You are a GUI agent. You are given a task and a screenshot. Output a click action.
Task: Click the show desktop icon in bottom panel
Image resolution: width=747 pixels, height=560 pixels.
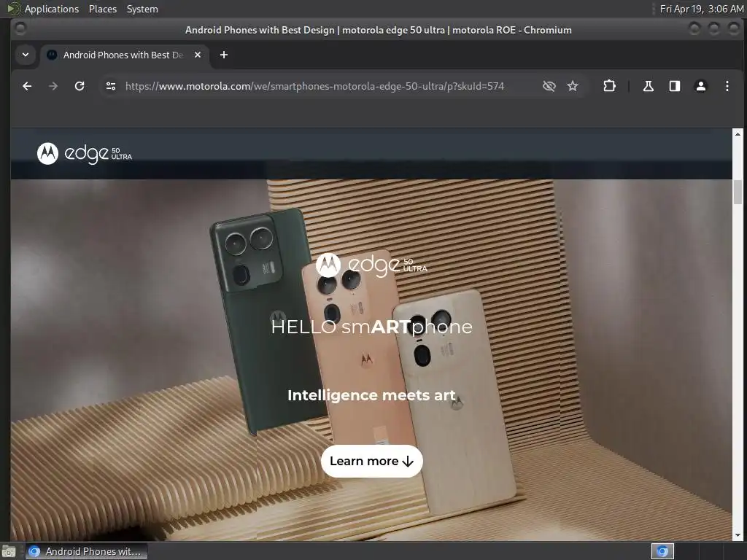pos(9,551)
